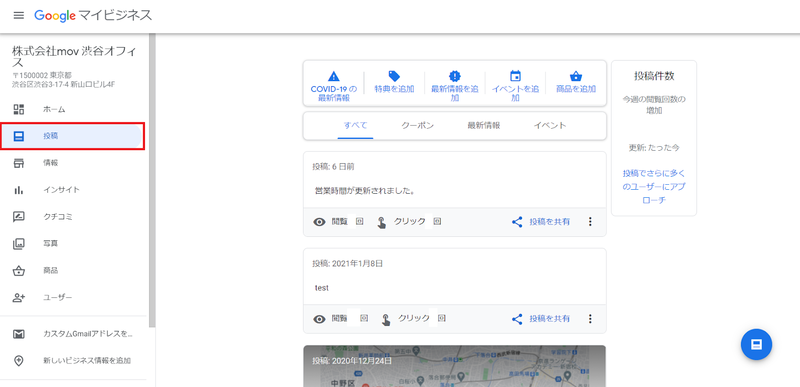Click the 特典を追加 label
800x387 pixels.
coord(394,89)
